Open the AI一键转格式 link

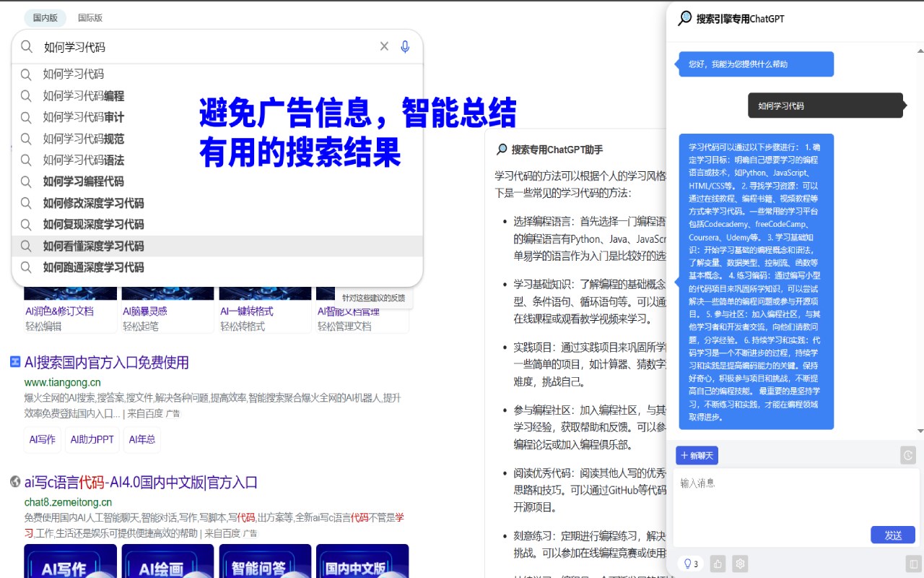tap(246, 311)
